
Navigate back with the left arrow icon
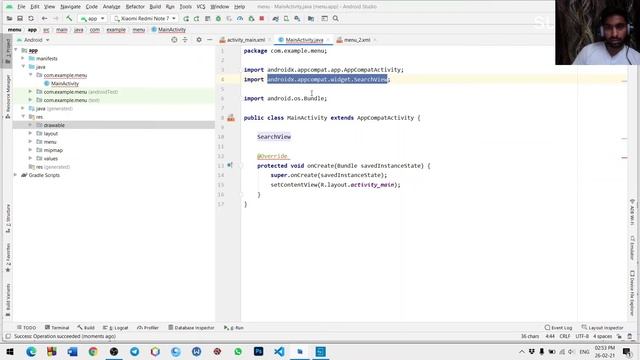pyautogui.click(x=44, y=18)
